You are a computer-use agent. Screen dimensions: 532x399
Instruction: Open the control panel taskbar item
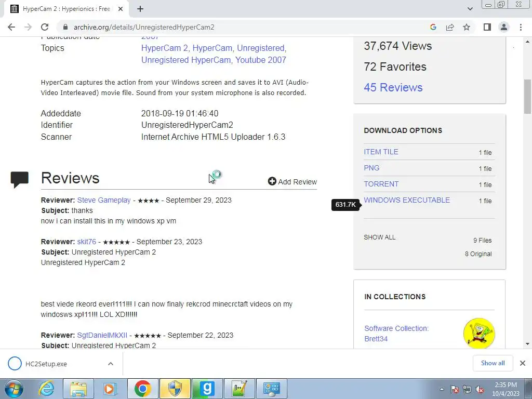tap(271, 389)
